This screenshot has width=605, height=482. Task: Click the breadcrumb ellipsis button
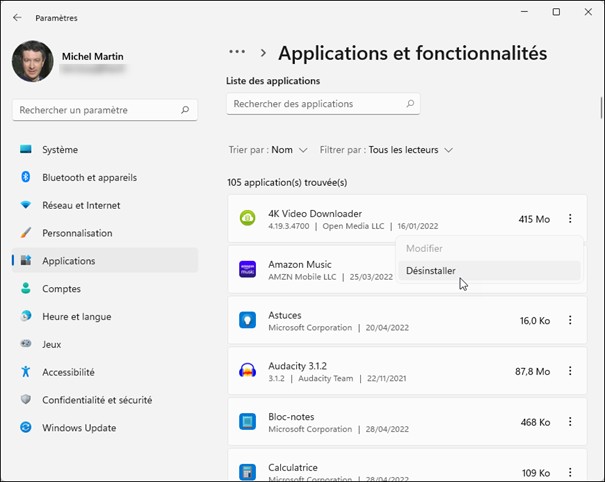pos(237,53)
